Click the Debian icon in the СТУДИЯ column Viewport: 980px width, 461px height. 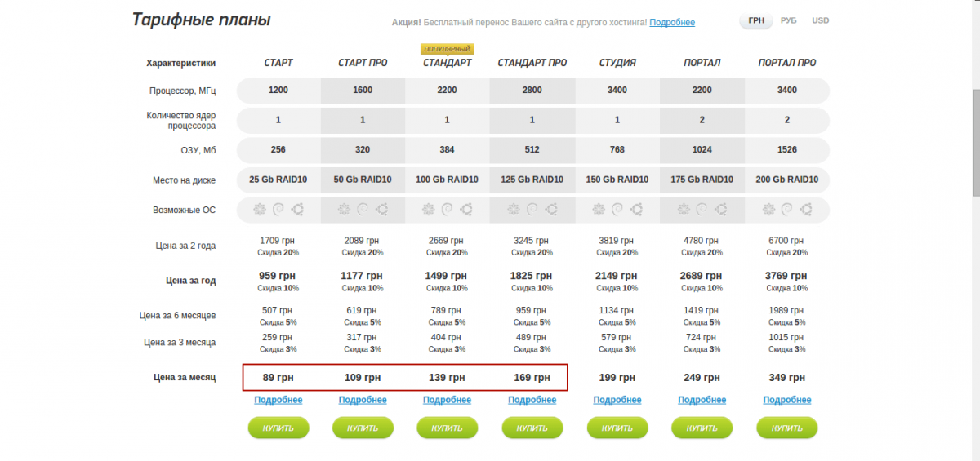click(618, 210)
